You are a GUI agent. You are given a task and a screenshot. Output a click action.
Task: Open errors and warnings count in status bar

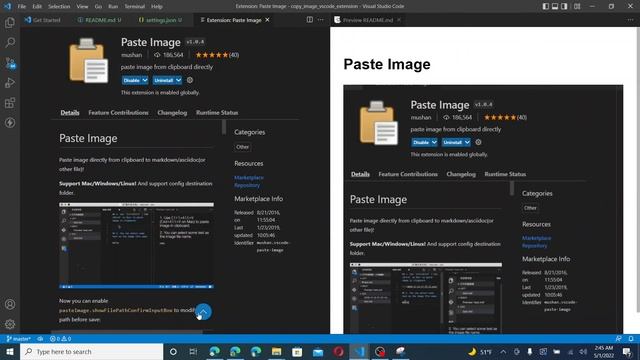point(60,339)
